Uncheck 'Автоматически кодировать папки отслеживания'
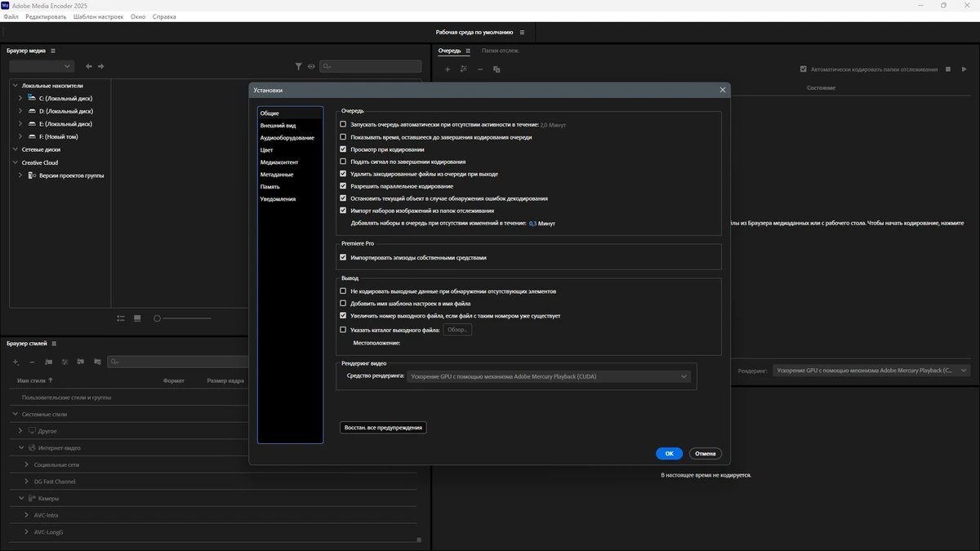Screen dimensions: 980x551 click(x=804, y=69)
